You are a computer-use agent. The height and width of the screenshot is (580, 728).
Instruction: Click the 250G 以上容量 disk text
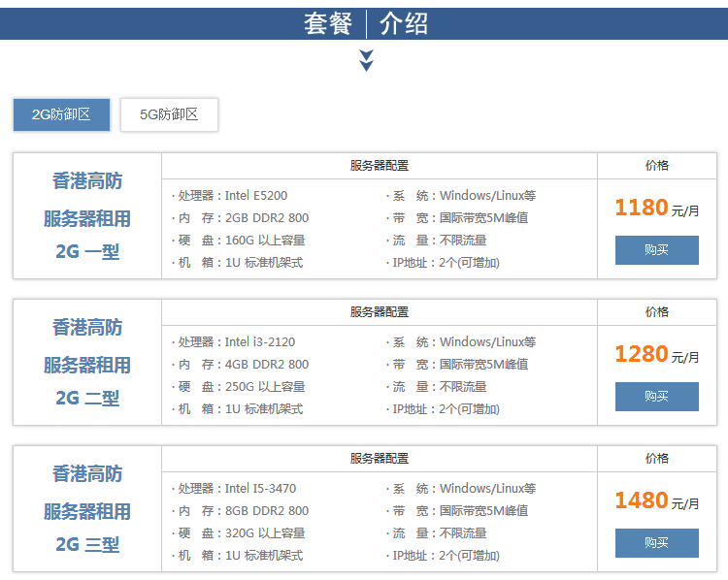click(x=265, y=387)
